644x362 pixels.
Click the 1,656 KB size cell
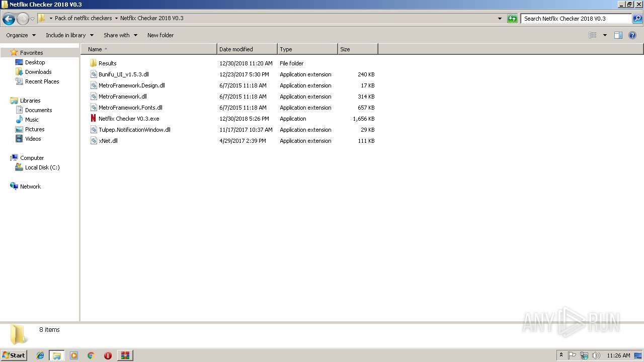(364, 119)
